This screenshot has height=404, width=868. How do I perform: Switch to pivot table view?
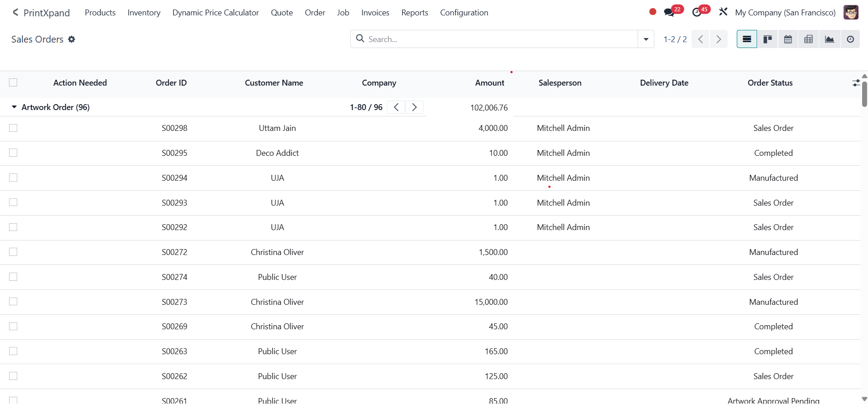tap(808, 39)
